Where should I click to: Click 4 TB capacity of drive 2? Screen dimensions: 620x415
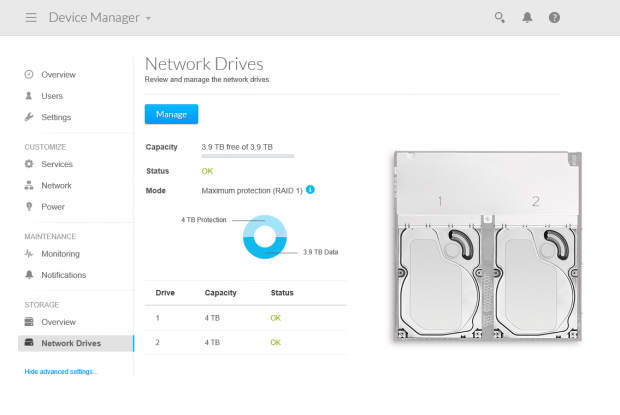pos(212,342)
